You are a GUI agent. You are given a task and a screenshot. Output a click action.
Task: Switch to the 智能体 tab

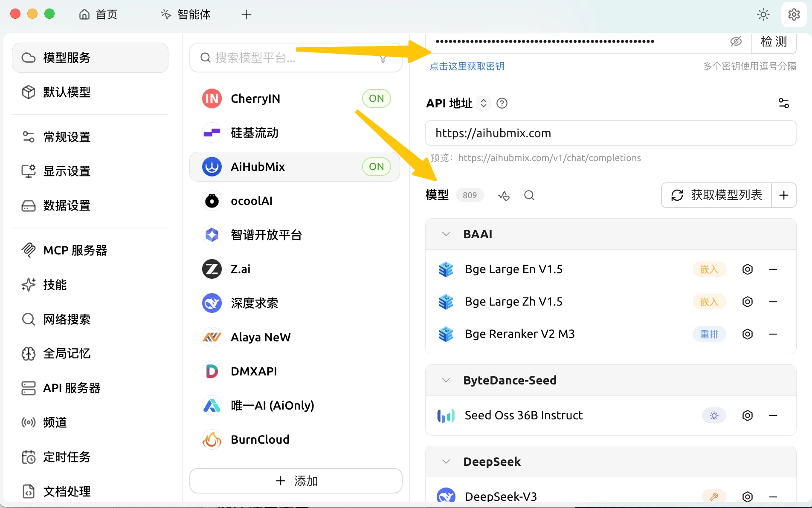[186, 14]
